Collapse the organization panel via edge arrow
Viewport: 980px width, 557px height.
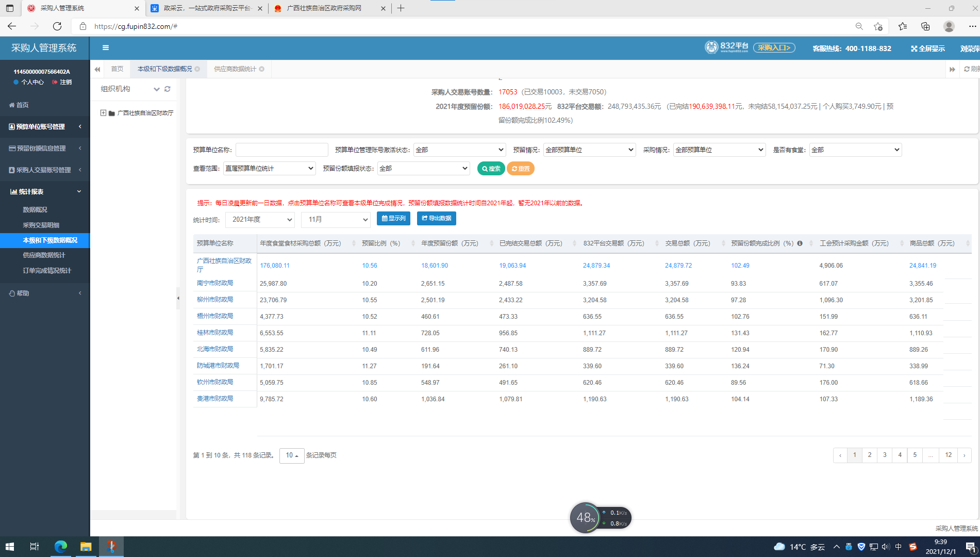[x=178, y=298]
